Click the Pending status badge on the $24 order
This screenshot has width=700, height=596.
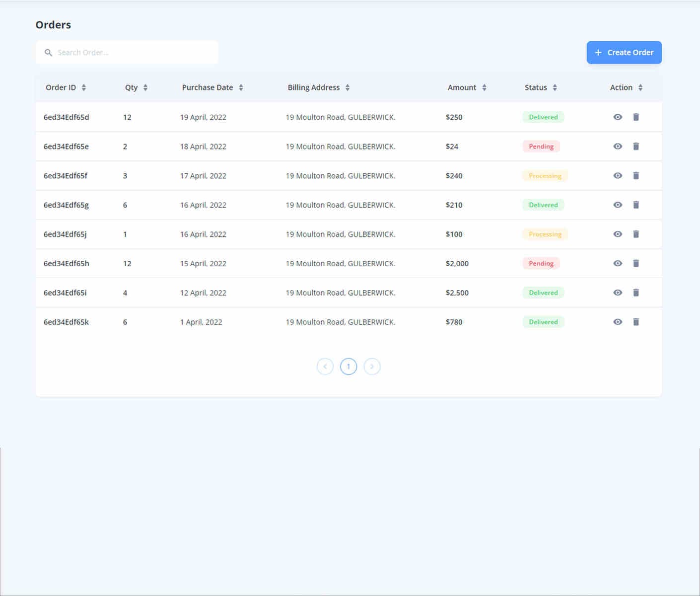click(x=541, y=146)
